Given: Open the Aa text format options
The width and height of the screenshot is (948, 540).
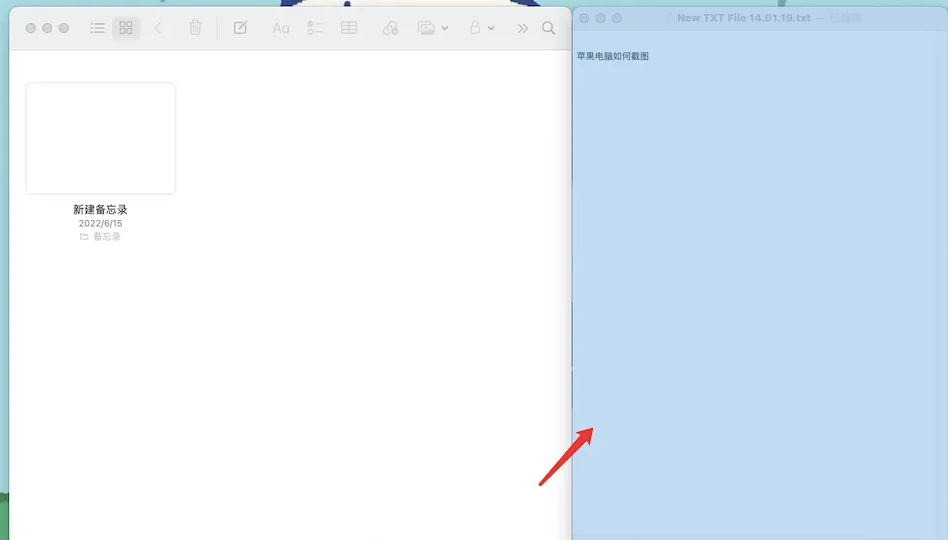Looking at the screenshot, I should point(281,28).
